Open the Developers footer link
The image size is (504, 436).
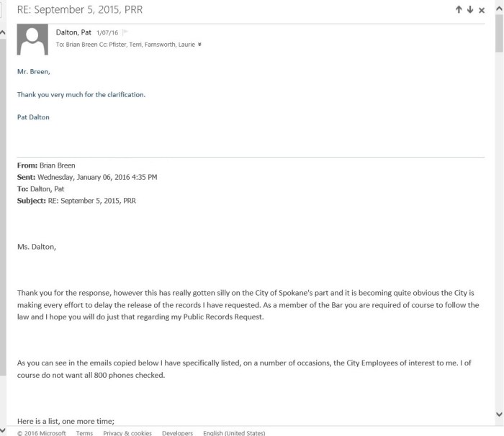click(177, 432)
